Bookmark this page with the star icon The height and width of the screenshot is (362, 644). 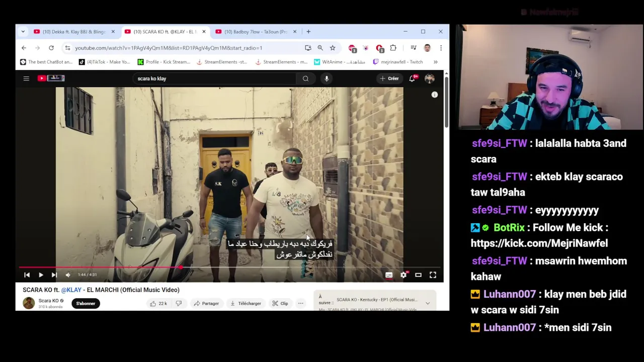click(x=333, y=48)
